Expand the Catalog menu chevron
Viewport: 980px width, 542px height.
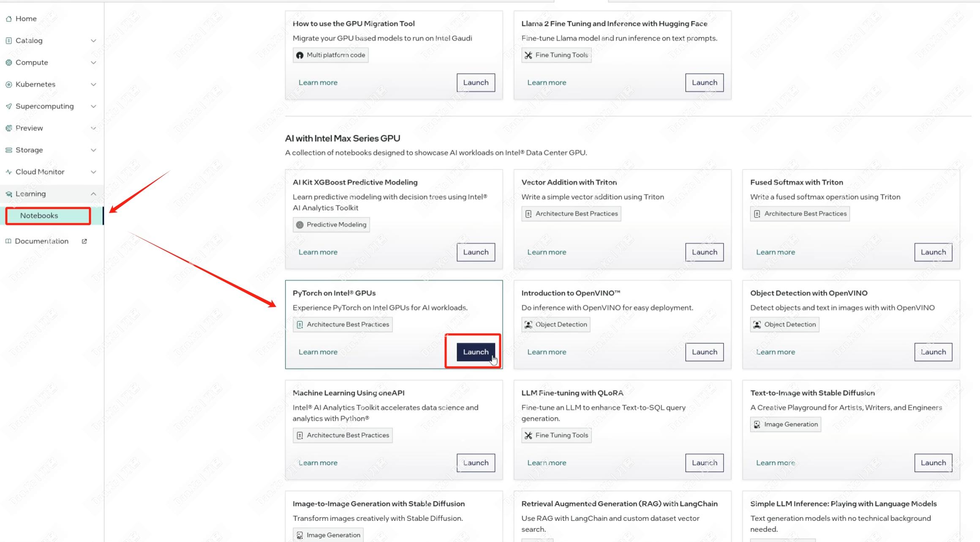point(93,41)
